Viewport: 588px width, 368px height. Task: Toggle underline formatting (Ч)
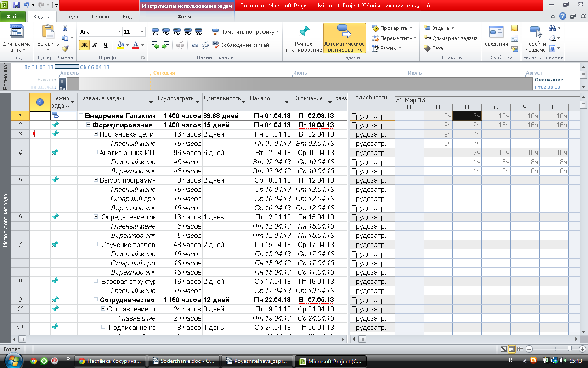106,45
